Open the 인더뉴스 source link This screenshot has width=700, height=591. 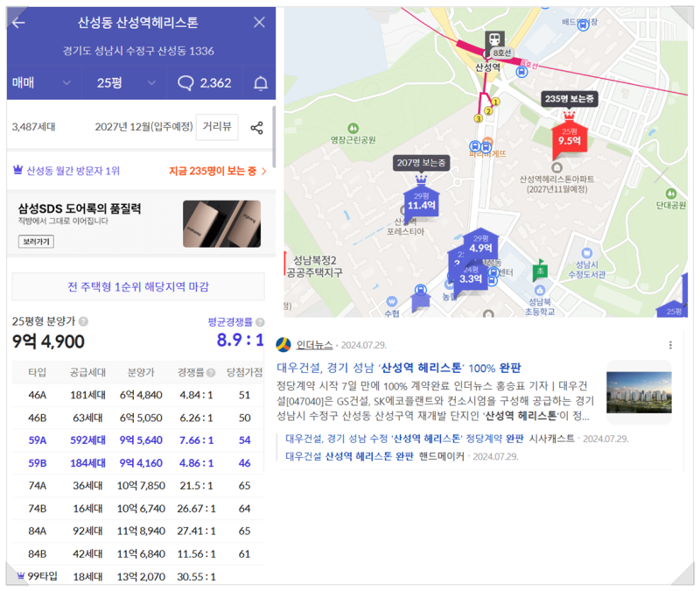[x=314, y=345]
